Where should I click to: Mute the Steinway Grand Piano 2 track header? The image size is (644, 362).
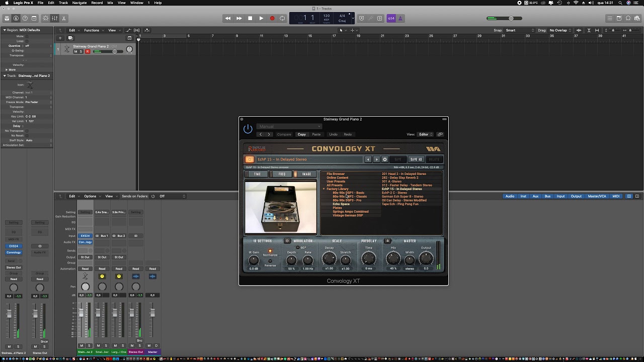(x=76, y=51)
